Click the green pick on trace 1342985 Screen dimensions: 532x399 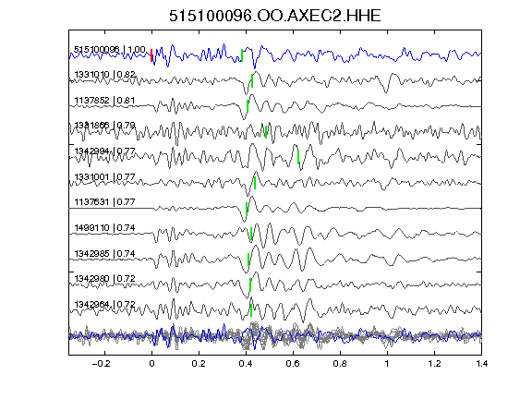tap(248, 260)
